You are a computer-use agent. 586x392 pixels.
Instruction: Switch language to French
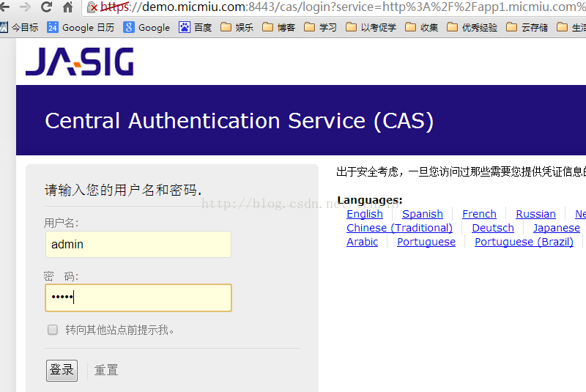coord(479,214)
